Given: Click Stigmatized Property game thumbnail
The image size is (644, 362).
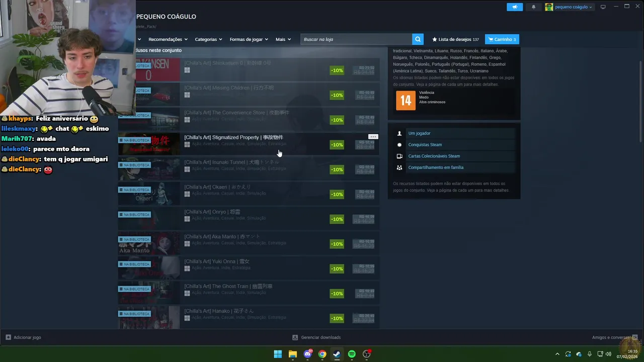Looking at the screenshot, I should coord(149,144).
